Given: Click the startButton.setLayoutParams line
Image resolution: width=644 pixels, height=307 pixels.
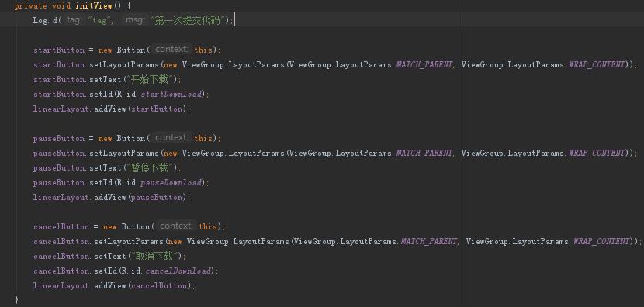Looking at the screenshot, I should coord(335,65).
